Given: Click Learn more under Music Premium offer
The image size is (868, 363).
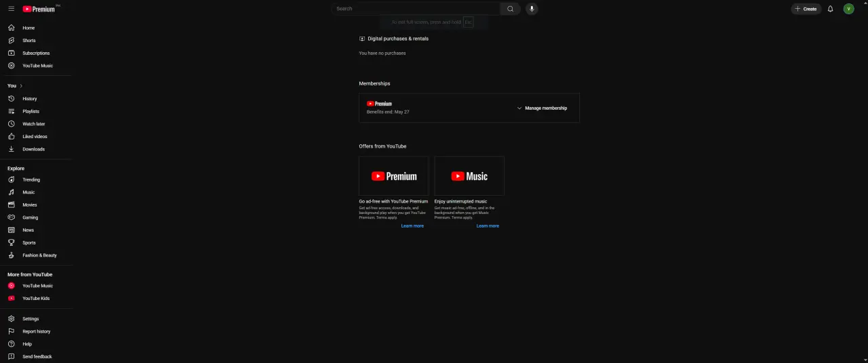Looking at the screenshot, I should pyautogui.click(x=488, y=226).
